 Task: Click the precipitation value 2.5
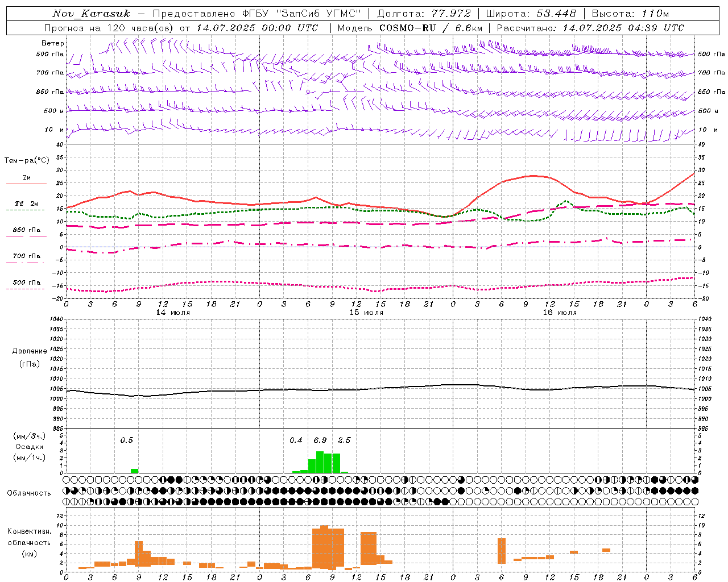[x=344, y=440]
